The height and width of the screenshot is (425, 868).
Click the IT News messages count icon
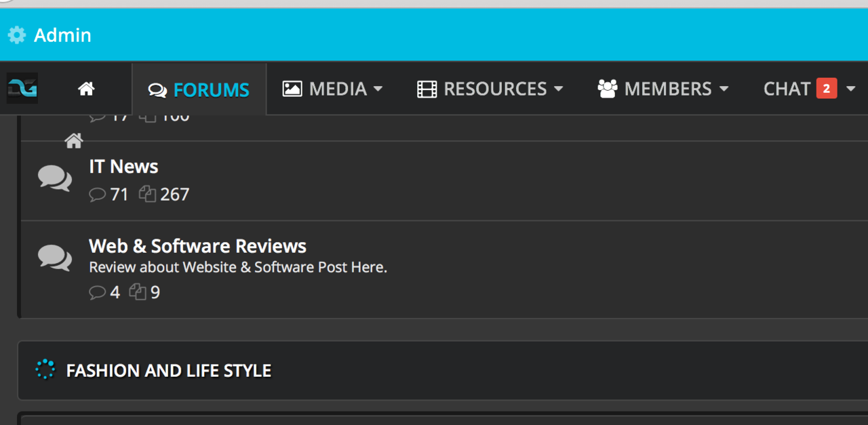tap(147, 194)
